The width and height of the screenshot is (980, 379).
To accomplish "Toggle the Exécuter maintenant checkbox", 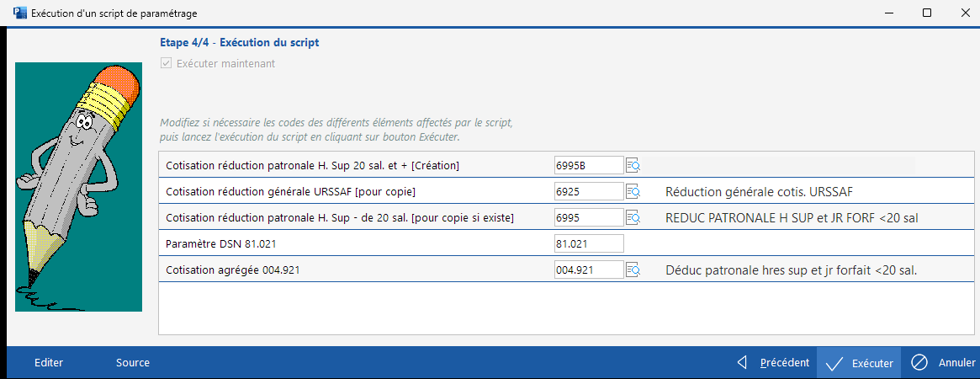I will pyautogui.click(x=166, y=63).
